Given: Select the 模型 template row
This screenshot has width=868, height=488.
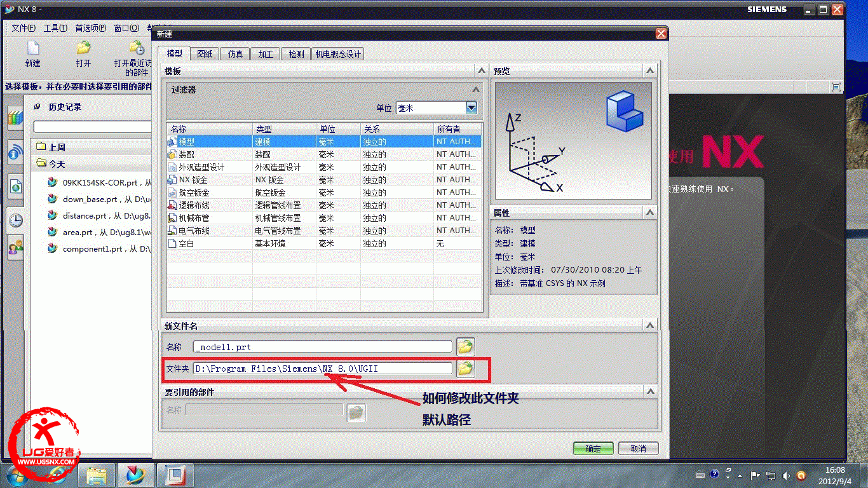Looking at the screenshot, I should pyautogui.click(x=324, y=142).
